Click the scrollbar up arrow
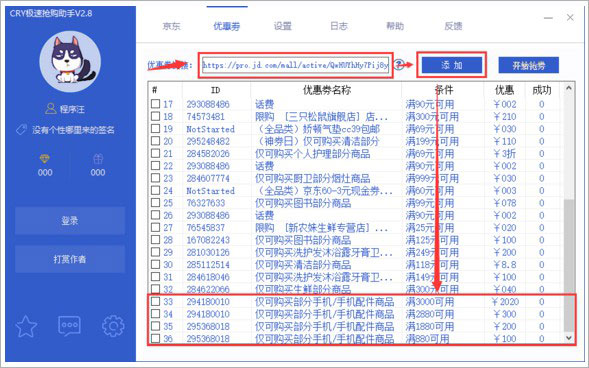 (569, 88)
